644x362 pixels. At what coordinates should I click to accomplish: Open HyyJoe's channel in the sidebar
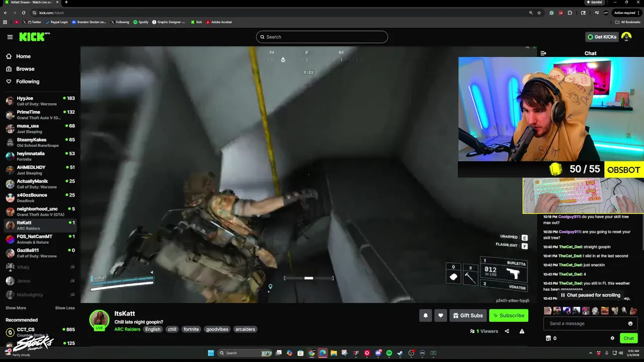pos(40,101)
